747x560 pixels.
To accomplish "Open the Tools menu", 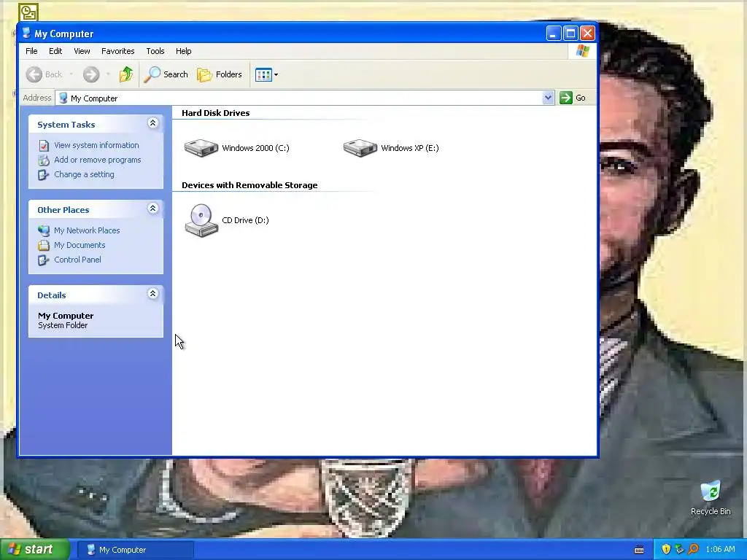I will 155,51.
